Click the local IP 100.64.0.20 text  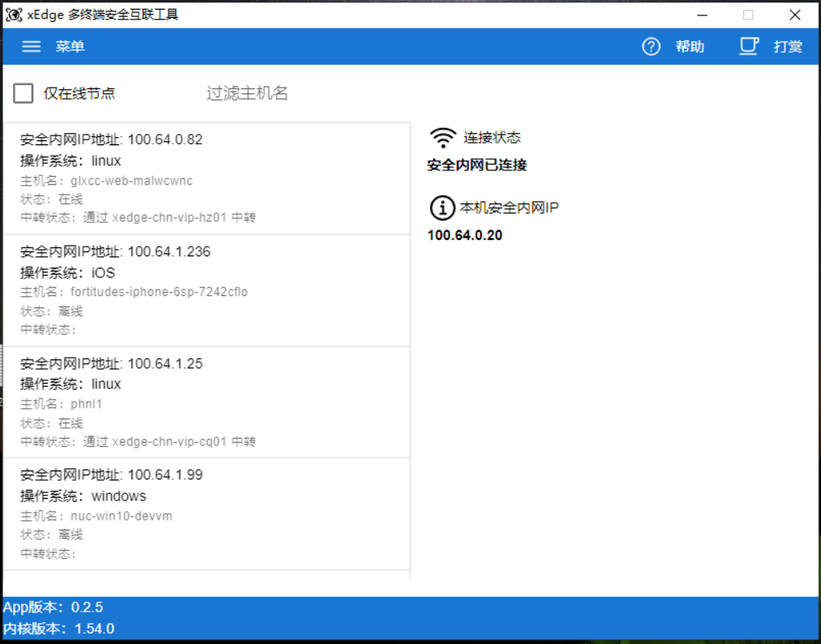pyautogui.click(x=465, y=235)
